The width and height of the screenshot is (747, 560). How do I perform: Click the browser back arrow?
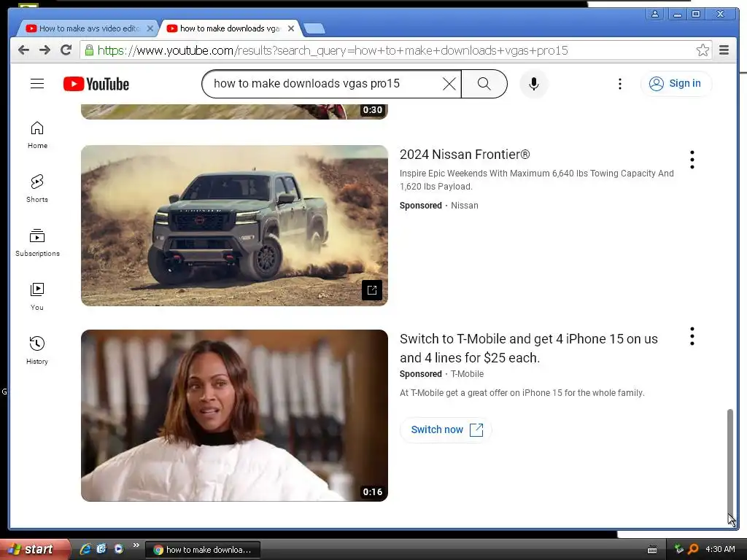[23, 50]
